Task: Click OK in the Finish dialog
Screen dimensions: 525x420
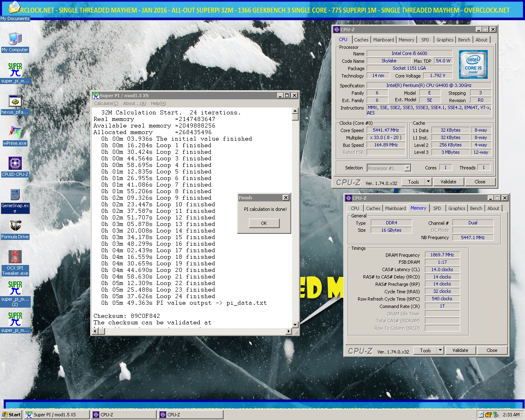Action: click(264, 223)
